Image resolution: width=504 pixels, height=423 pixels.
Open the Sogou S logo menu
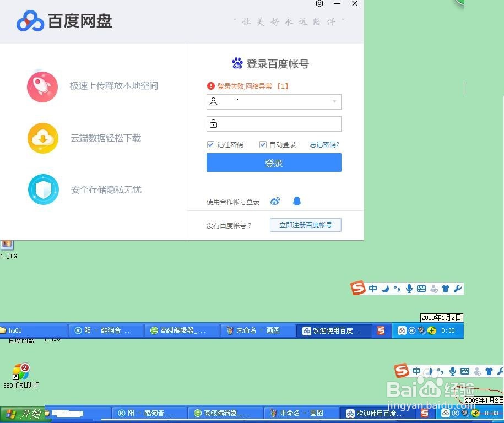[358, 288]
